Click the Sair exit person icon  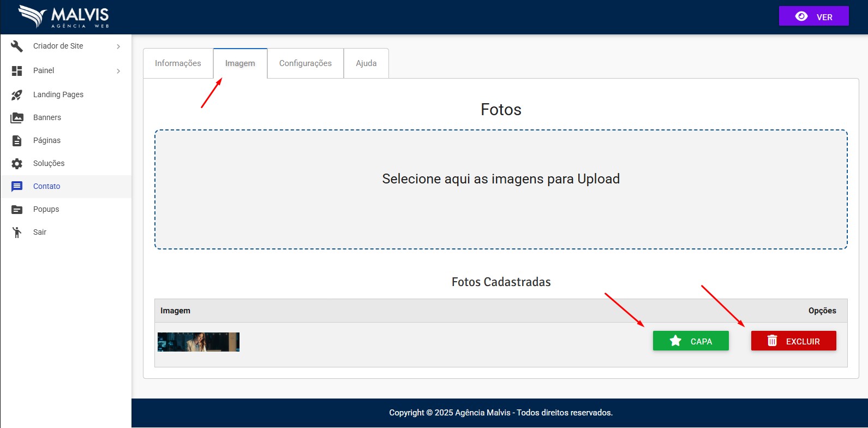[x=17, y=233]
